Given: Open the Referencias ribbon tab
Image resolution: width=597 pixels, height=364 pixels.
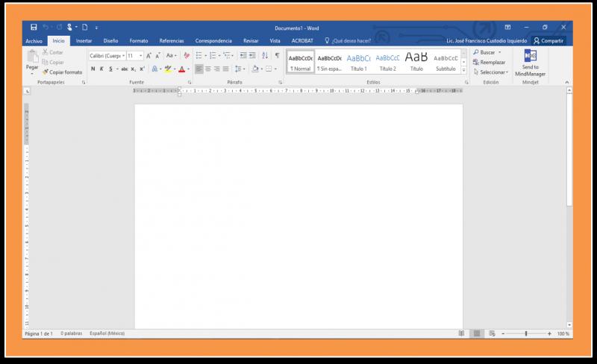Looking at the screenshot, I should (x=171, y=40).
